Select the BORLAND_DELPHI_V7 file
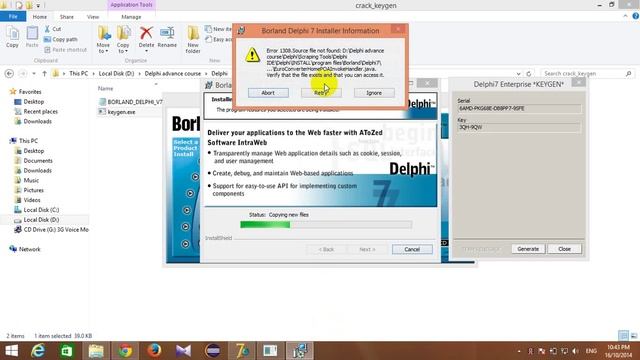Image resolution: width=640 pixels, height=360 pixels. coord(131,102)
